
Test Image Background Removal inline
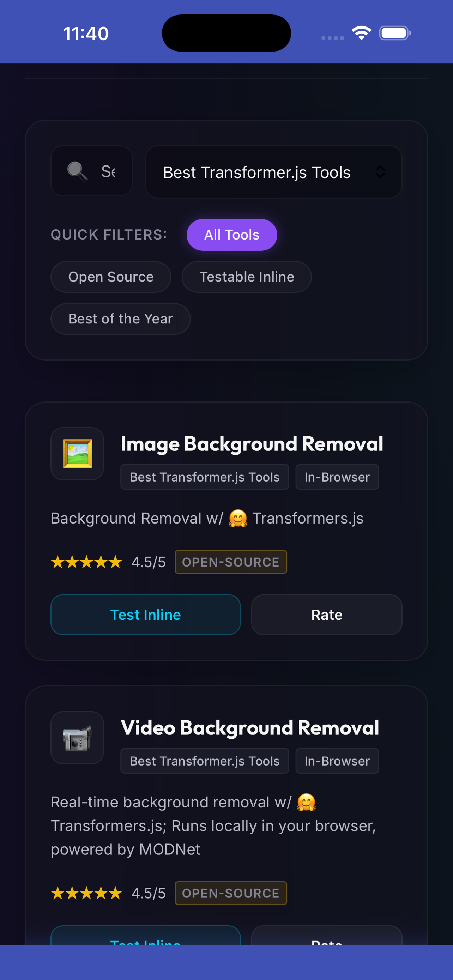[146, 615]
